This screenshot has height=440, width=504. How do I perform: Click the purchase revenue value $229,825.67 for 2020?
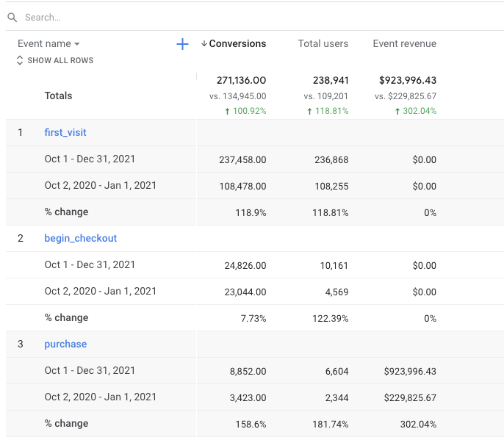410,397
